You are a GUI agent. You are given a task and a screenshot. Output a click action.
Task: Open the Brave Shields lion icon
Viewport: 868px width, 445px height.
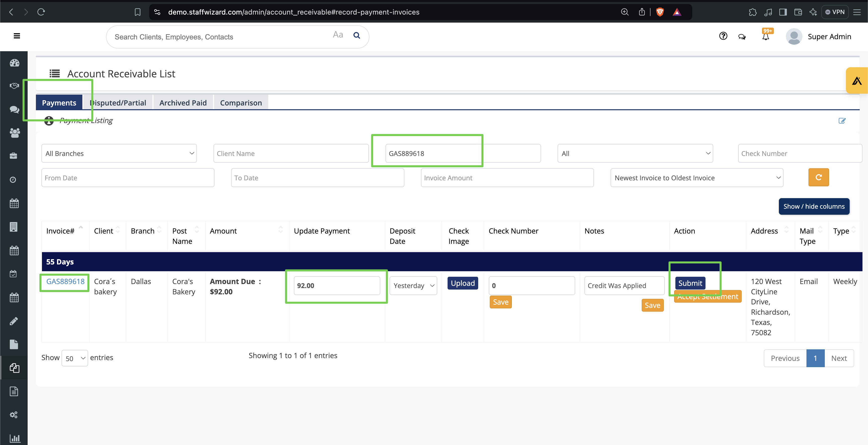(x=660, y=12)
